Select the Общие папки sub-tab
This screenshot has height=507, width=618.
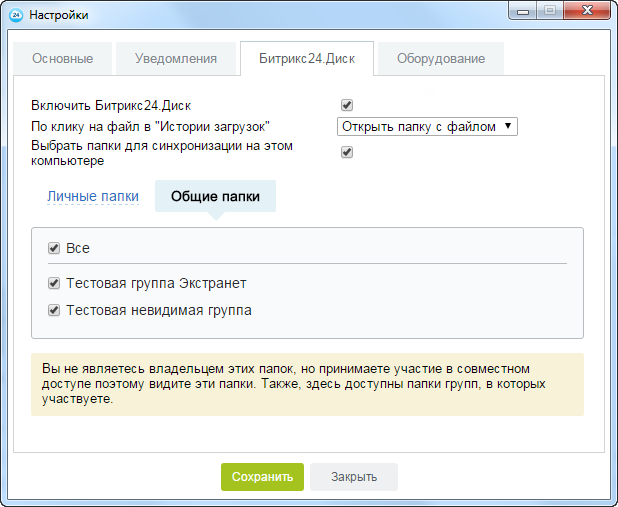pos(215,196)
